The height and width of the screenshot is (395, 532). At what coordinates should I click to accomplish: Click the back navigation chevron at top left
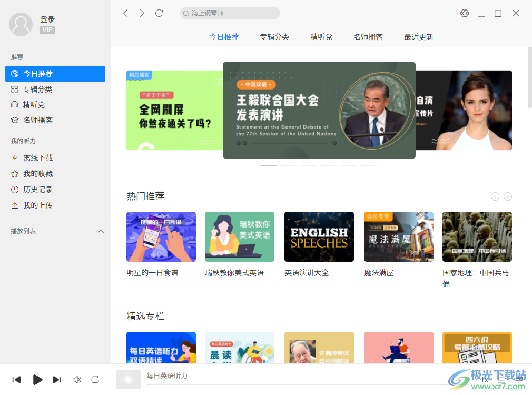(125, 13)
